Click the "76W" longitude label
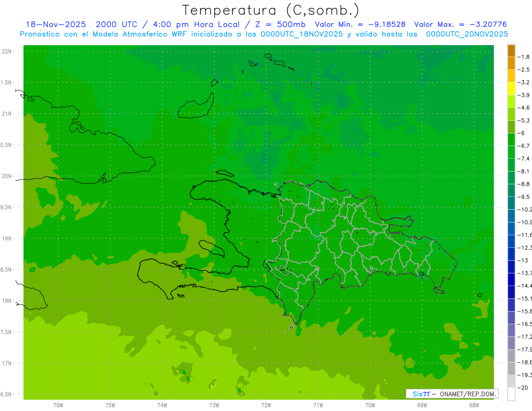532x411 pixels. click(x=58, y=405)
